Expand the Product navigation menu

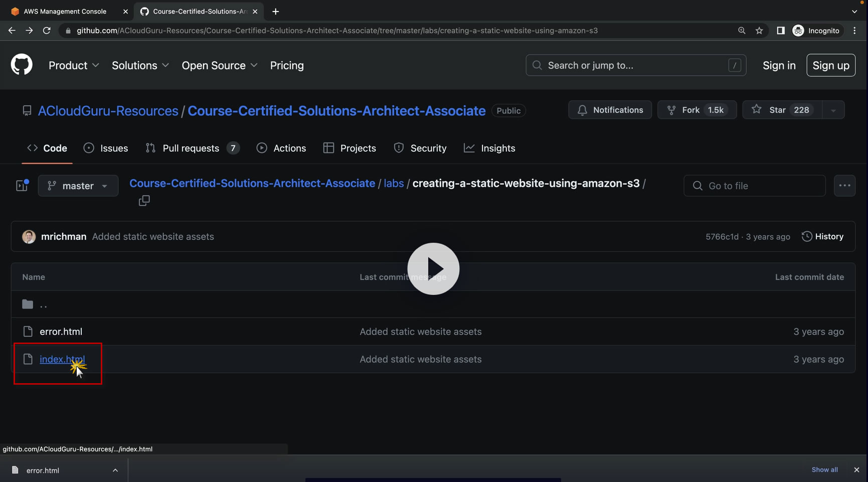[x=73, y=65]
